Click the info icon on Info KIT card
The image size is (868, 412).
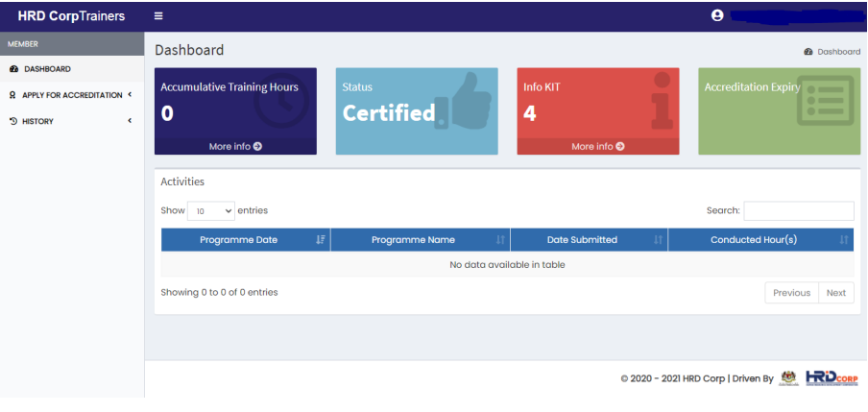tap(663, 101)
